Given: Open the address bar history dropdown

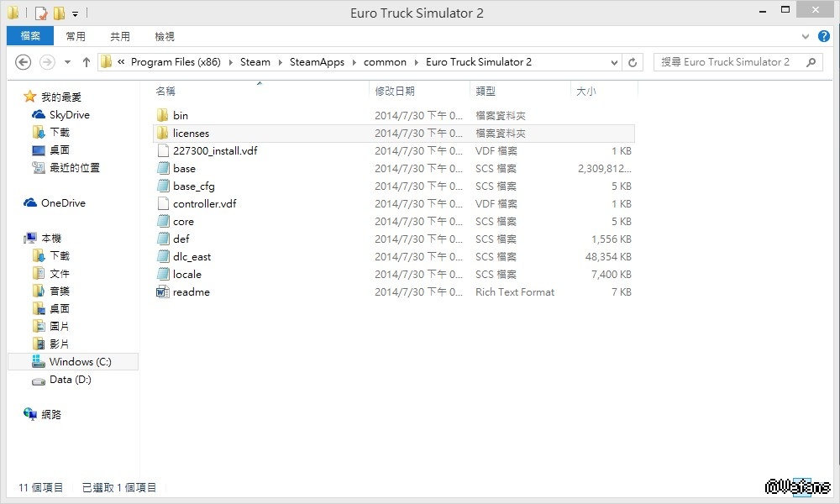Looking at the screenshot, I should (x=615, y=62).
